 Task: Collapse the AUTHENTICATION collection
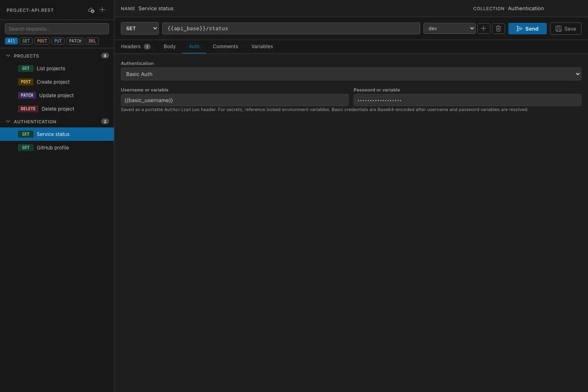[8, 121]
